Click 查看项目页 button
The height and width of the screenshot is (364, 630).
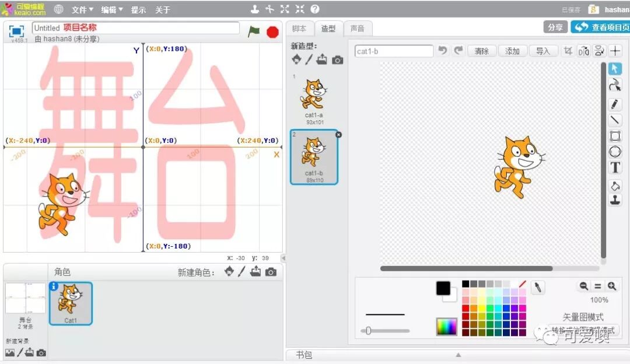pyautogui.click(x=601, y=27)
